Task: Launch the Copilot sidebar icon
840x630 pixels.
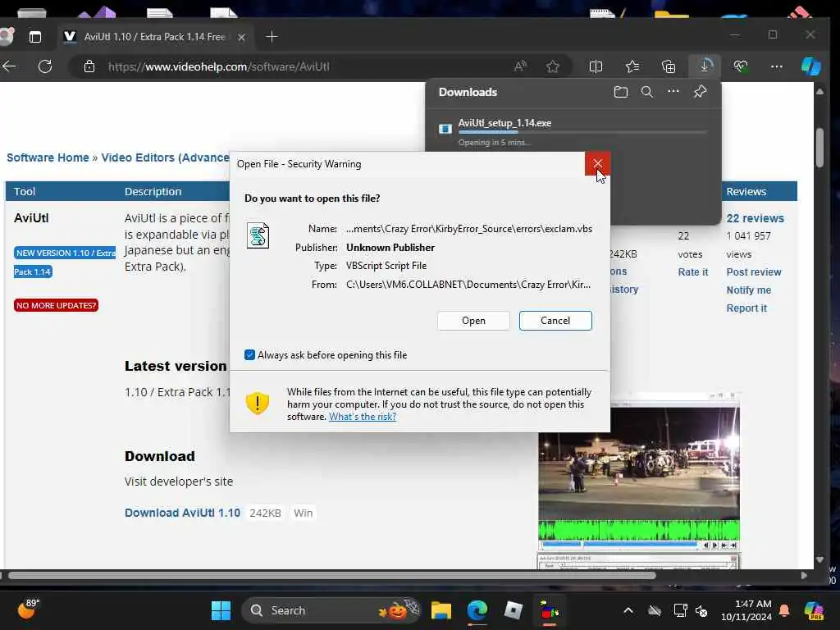Action: tap(811, 66)
